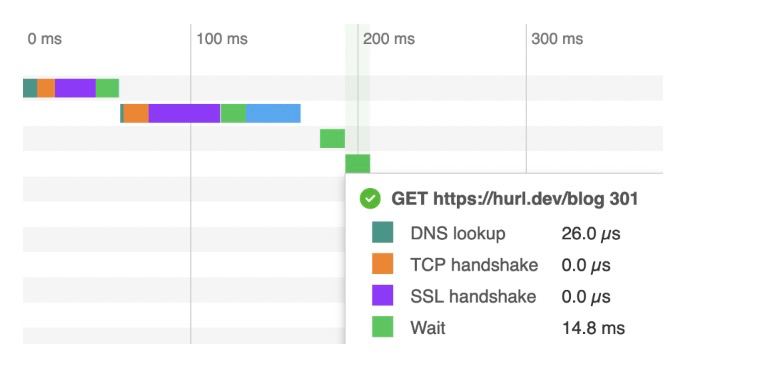758x380 pixels.
Task: Click the 200 ms time axis label
Action: click(389, 39)
